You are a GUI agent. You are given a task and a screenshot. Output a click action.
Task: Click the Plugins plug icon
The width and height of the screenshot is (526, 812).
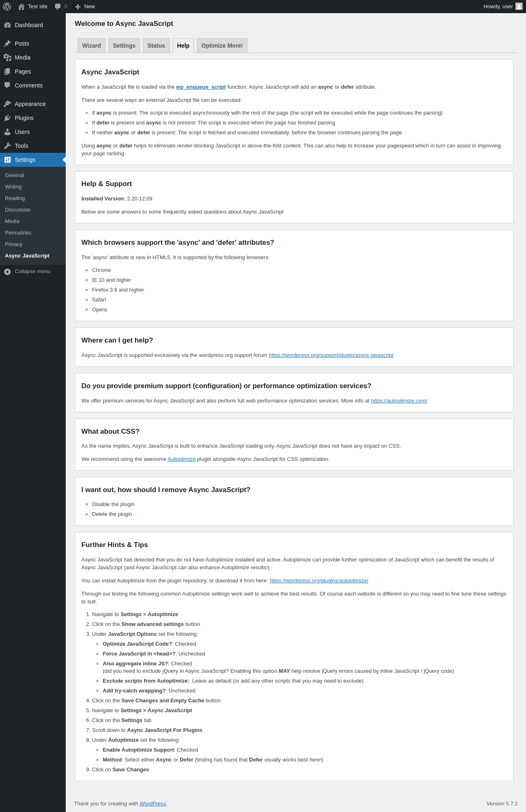coord(7,118)
